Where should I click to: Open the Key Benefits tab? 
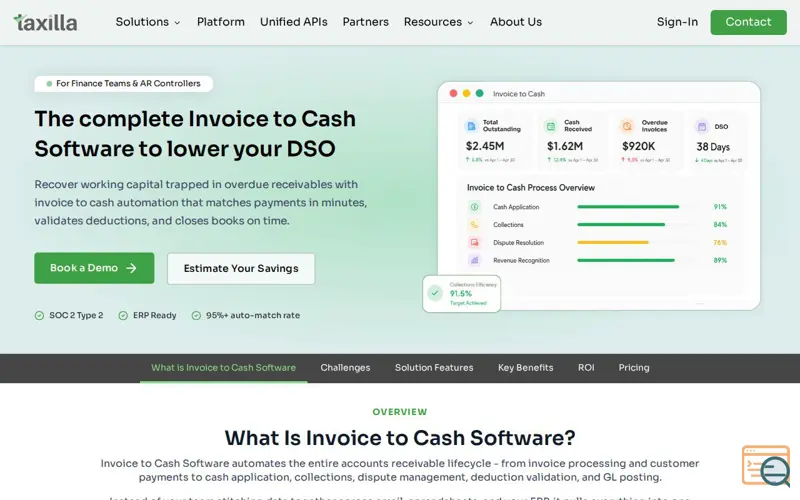[526, 368]
